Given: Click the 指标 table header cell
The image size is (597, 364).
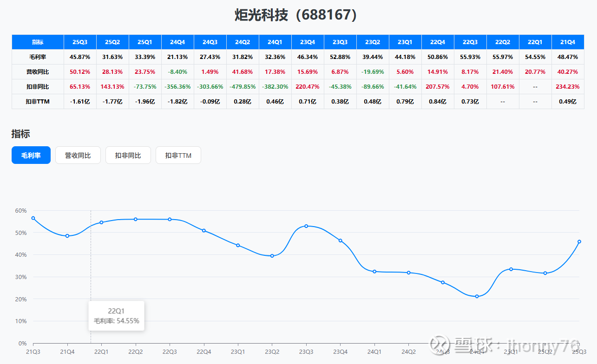Looking at the screenshot, I should pos(38,42).
